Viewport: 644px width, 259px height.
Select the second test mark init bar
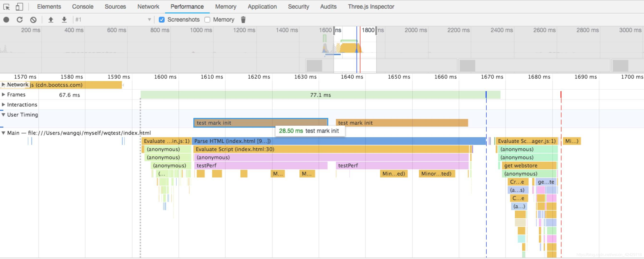[402, 123]
